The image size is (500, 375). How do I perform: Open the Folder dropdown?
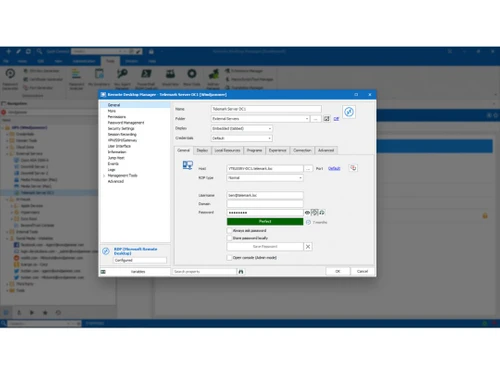pos(307,119)
